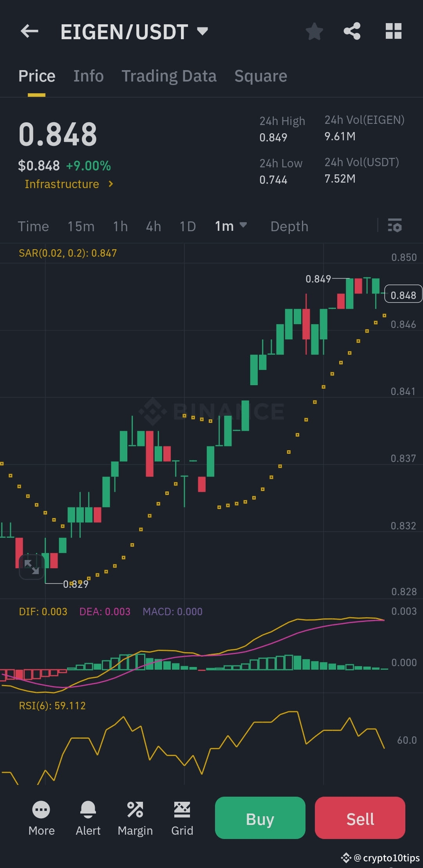This screenshot has width=423, height=868.
Task: Tap the 0.849 high marker on chart
Action: (318, 279)
